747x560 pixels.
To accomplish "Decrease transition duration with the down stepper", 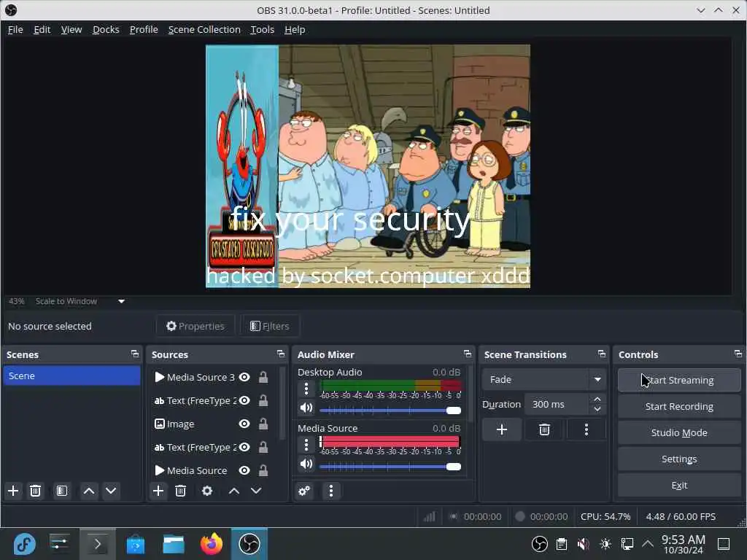I will tap(597, 410).
